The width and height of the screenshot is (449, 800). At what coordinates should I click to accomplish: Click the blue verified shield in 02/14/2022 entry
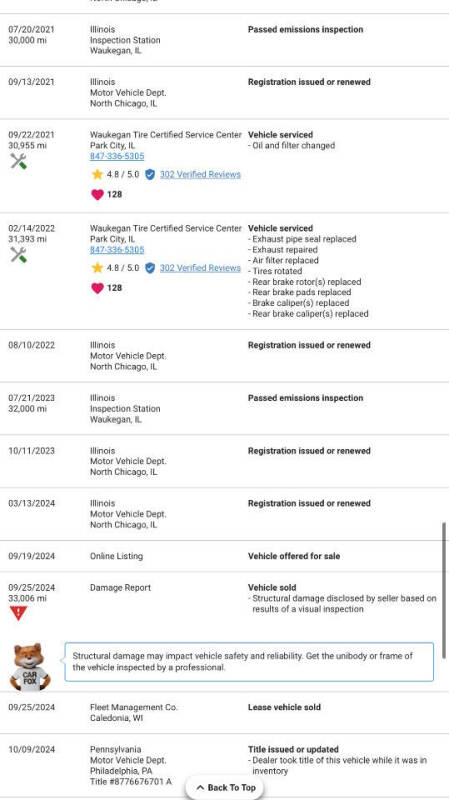(150, 268)
